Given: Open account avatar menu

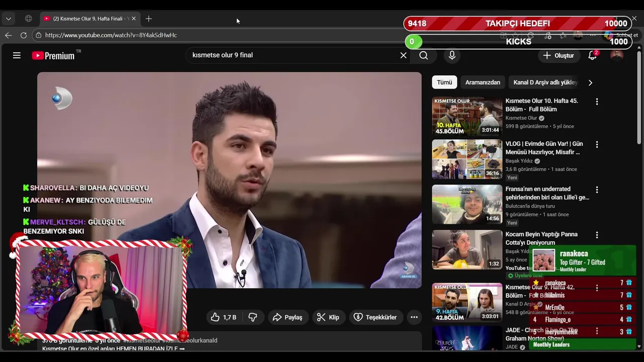Looking at the screenshot, I should point(616,55).
